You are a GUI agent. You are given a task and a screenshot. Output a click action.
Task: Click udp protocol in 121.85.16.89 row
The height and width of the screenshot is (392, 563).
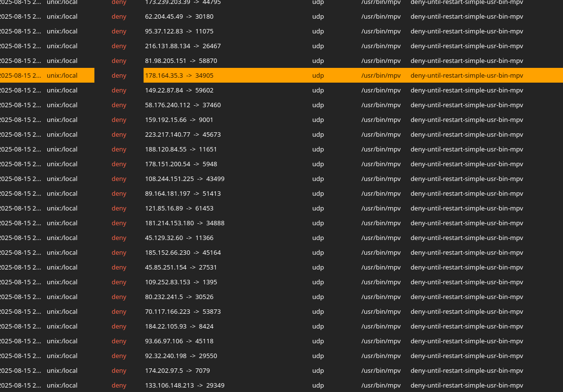[x=318, y=209]
